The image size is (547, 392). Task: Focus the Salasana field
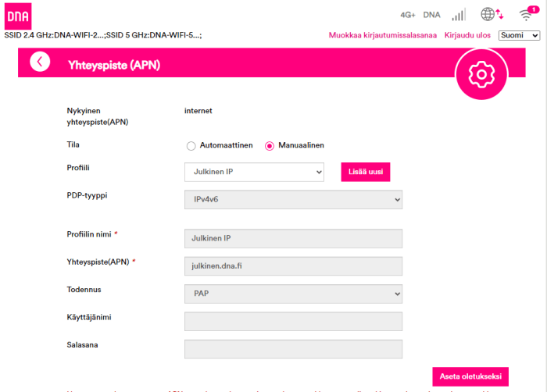click(x=293, y=349)
